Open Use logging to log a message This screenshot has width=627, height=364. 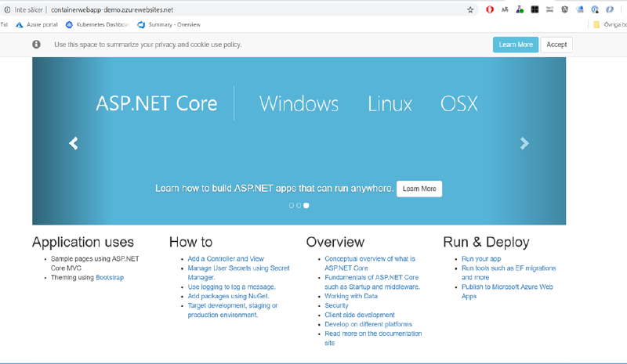pos(231,287)
